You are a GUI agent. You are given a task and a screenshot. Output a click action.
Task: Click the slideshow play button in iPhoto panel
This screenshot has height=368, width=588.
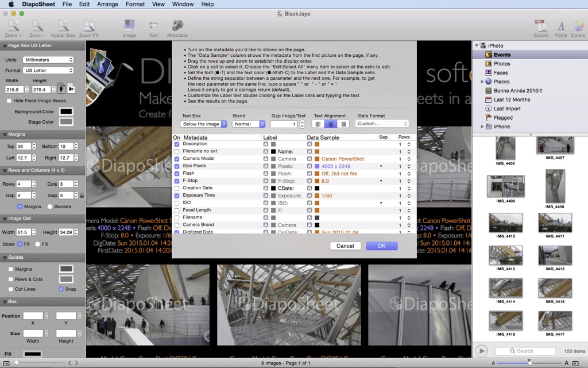pos(482,351)
